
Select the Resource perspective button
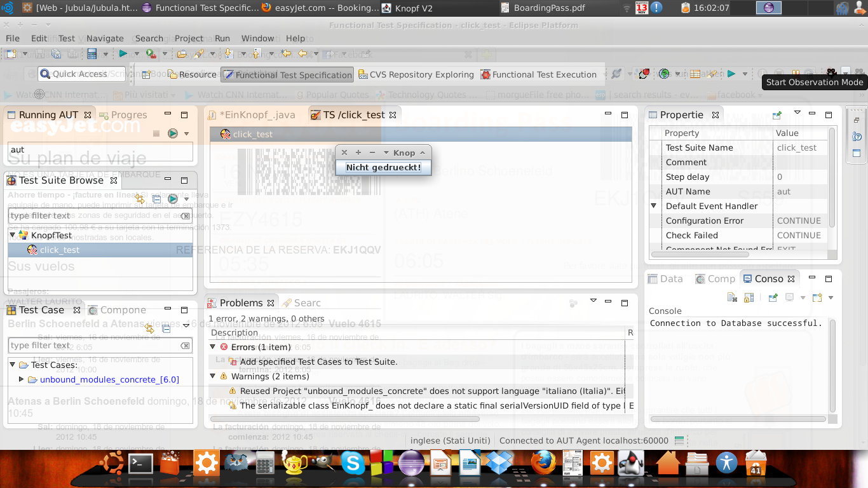(x=192, y=74)
